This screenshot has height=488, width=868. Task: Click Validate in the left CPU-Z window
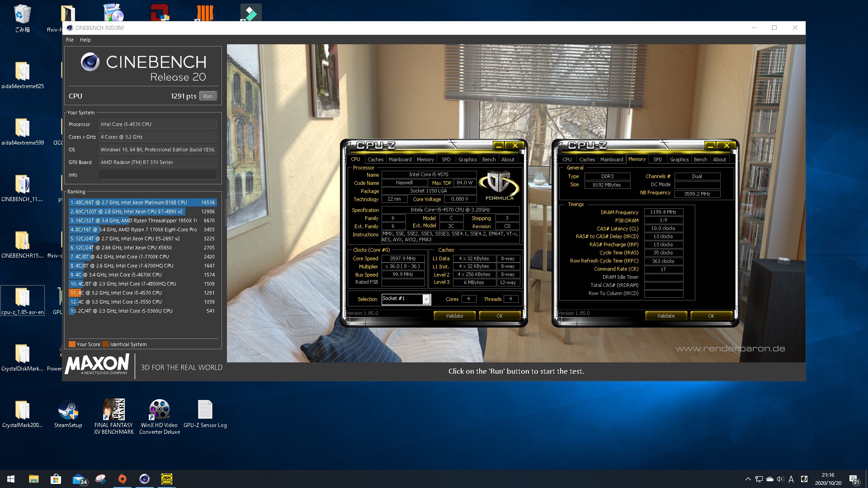tap(454, 316)
